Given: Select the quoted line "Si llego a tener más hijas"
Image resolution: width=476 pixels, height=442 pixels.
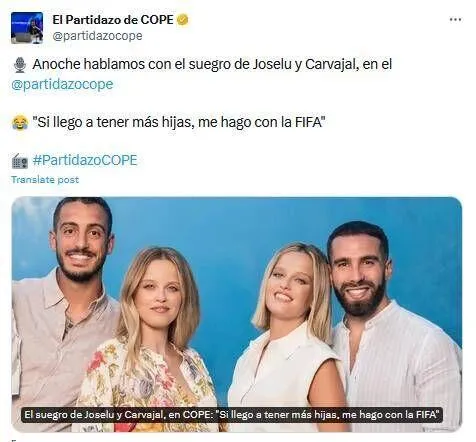Looking at the screenshot, I should pos(178,122).
